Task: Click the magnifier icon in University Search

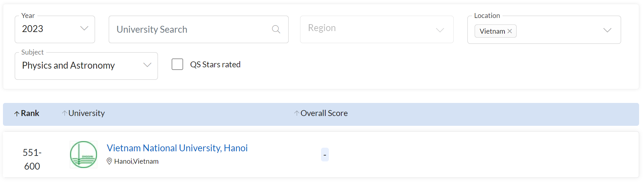Action: 276,29
